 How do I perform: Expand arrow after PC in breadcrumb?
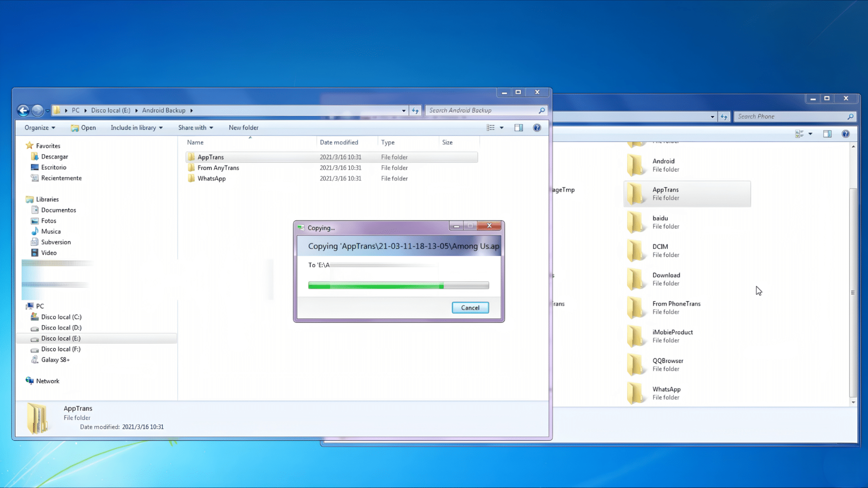[85, 111]
